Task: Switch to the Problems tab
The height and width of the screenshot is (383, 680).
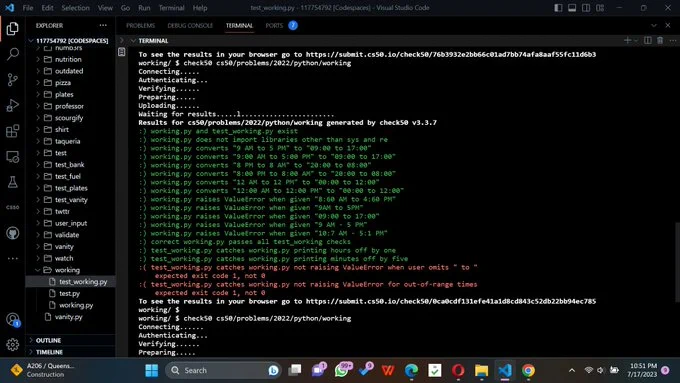Action: pyautogui.click(x=141, y=26)
